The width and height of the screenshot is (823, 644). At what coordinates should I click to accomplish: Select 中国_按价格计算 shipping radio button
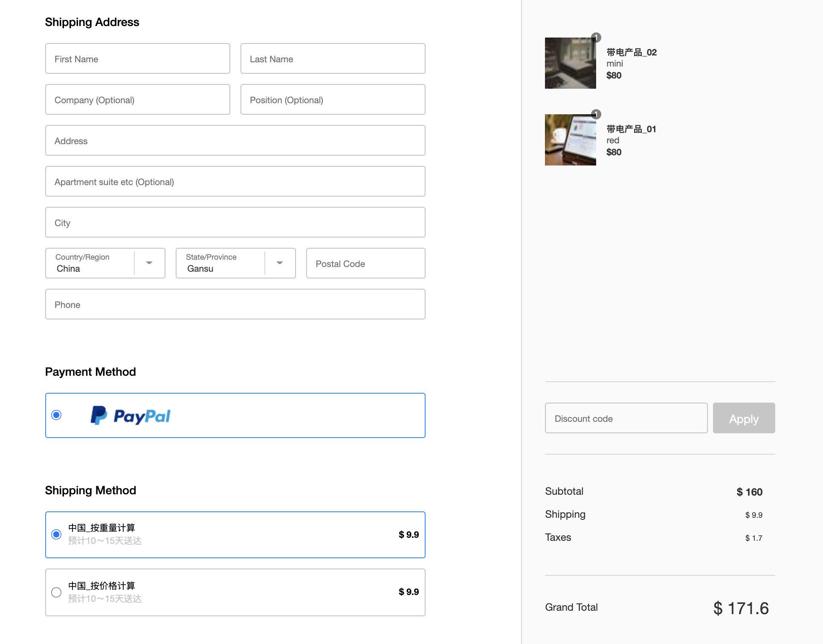coord(56,592)
